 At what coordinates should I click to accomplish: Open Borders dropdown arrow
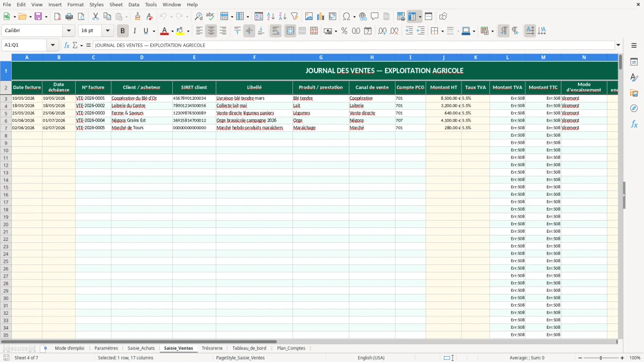(442, 31)
